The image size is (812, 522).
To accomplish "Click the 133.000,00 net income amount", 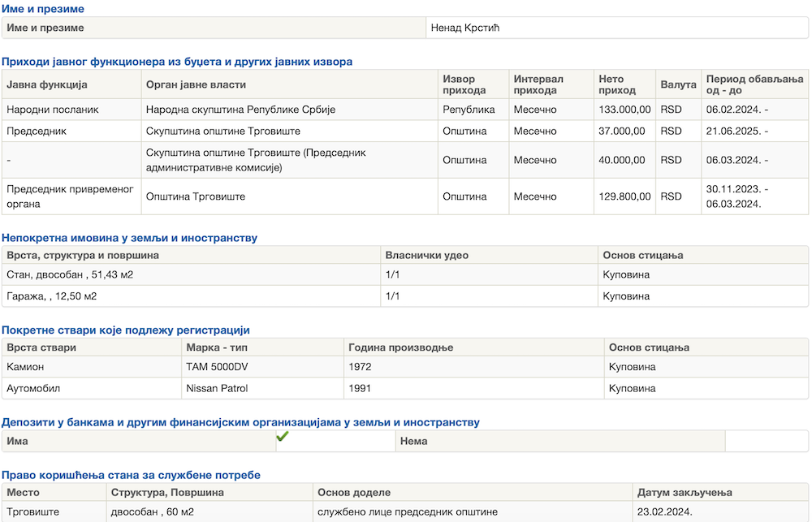I will click(x=624, y=110).
